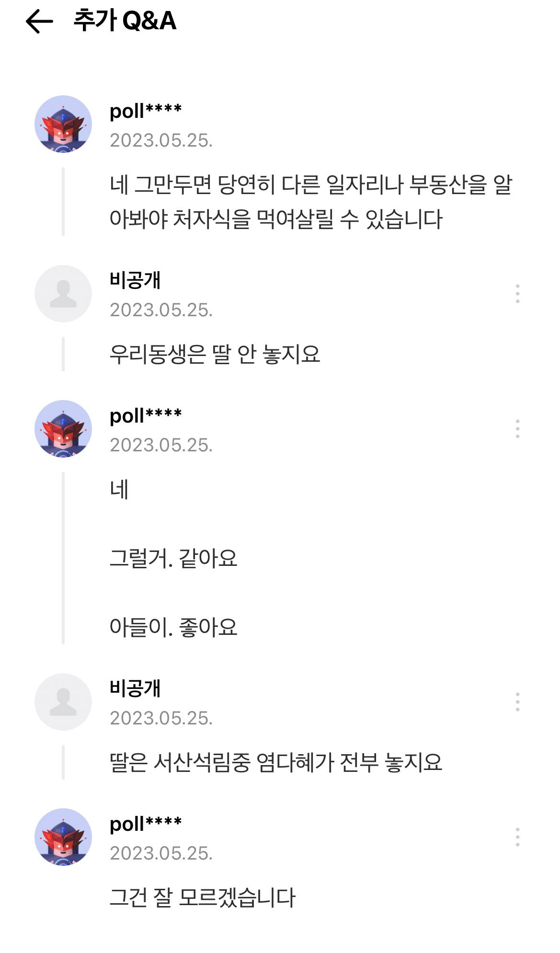Open the first 비공개 user's profile picture
Screen dimensions: 560x953
coord(63,294)
